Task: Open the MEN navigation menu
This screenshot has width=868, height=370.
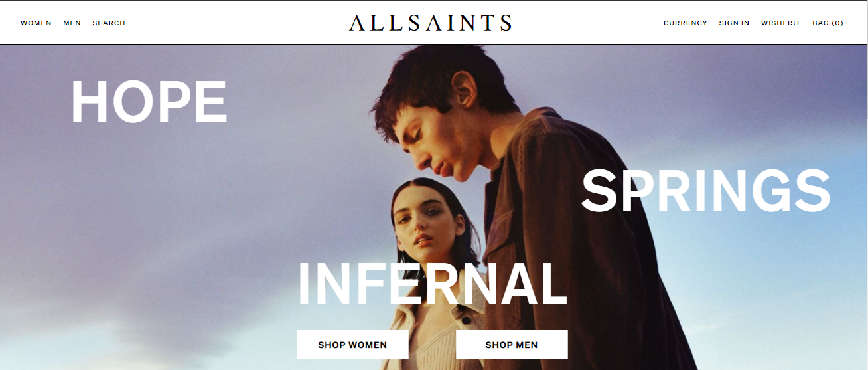Action: (72, 23)
